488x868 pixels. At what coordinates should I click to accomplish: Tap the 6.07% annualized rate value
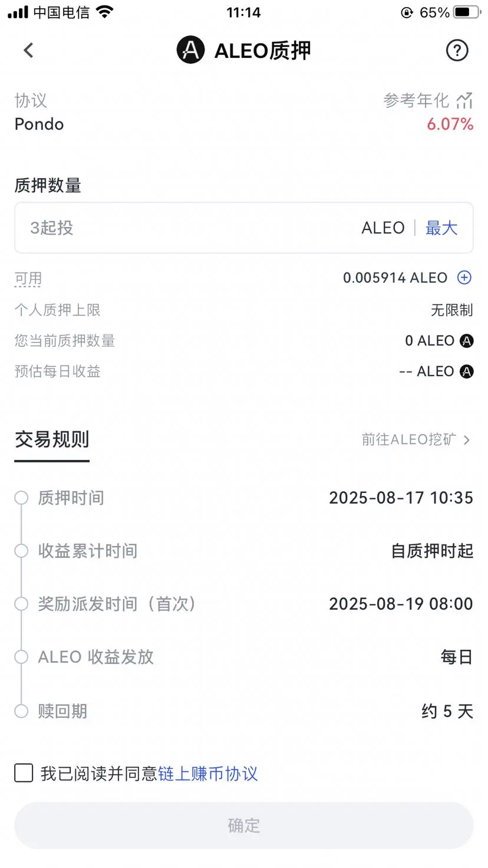coord(450,124)
